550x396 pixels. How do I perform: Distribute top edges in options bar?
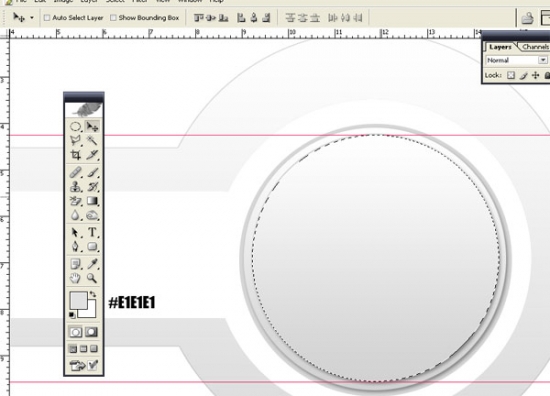tap(290, 18)
